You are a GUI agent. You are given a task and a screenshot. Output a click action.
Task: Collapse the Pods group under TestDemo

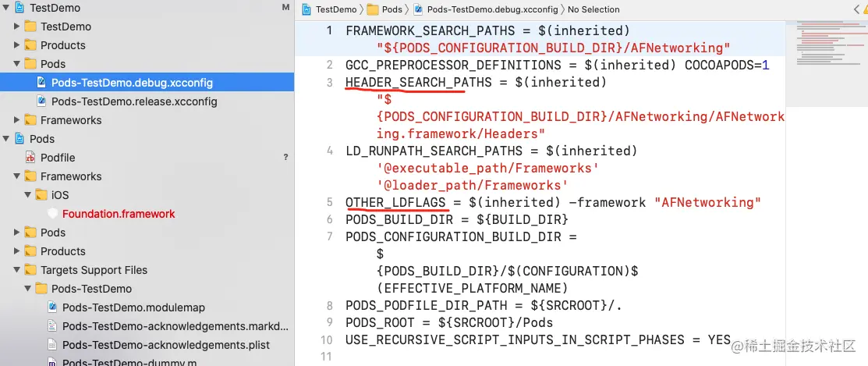pos(16,64)
